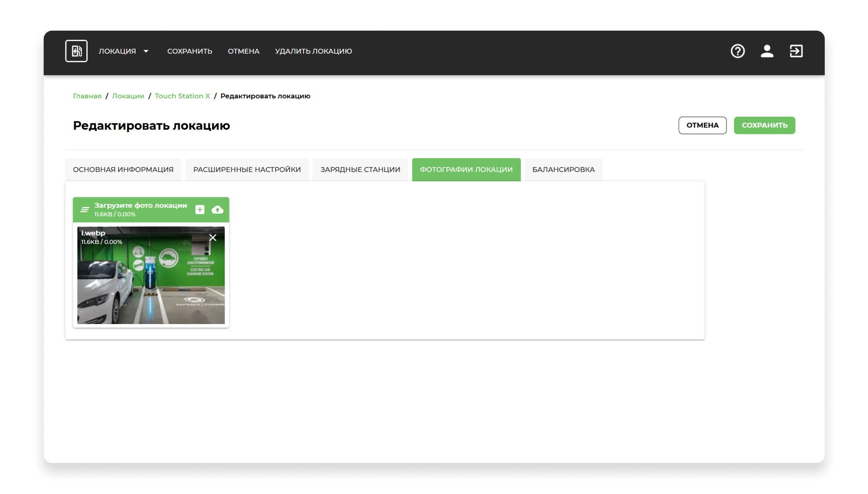Click УДАЛИТЬ ЛОКАЦИЮ in the top bar
868x494 pixels.
click(x=314, y=51)
